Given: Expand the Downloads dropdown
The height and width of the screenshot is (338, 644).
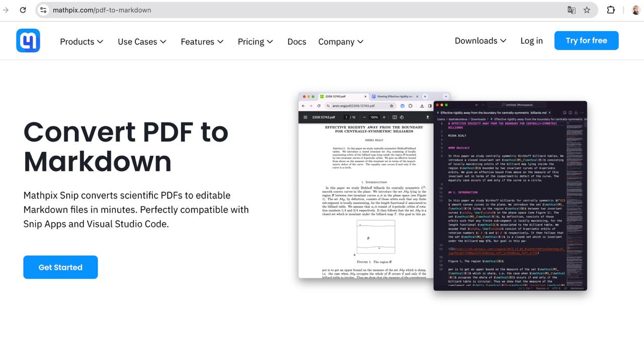Looking at the screenshot, I should point(480,41).
